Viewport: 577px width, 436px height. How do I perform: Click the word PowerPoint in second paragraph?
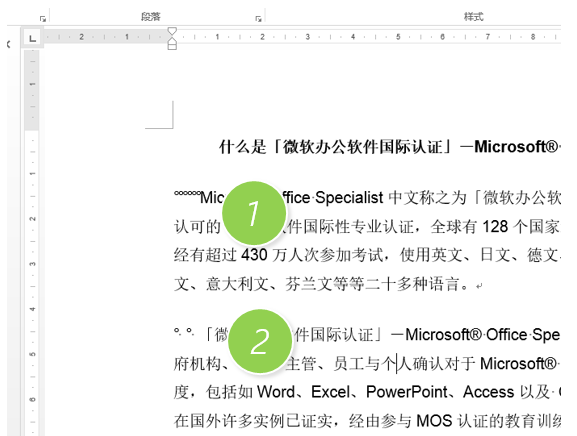coord(407,392)
